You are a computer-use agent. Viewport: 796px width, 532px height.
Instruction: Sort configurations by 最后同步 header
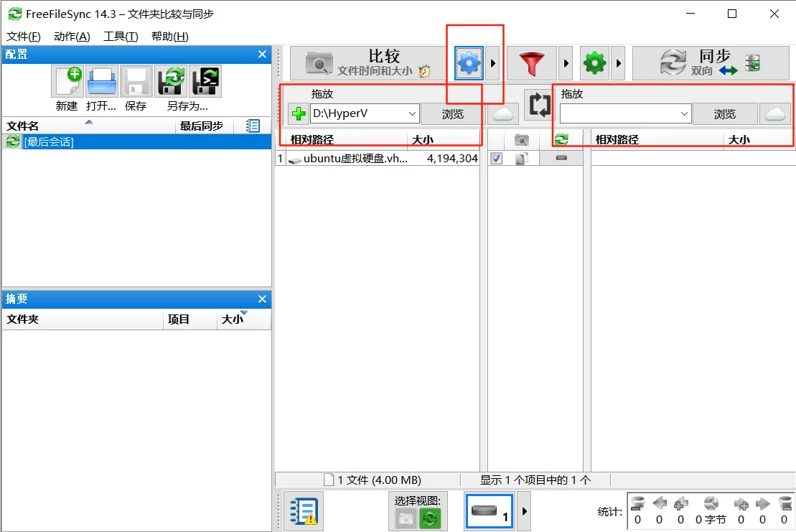[205, 126]
